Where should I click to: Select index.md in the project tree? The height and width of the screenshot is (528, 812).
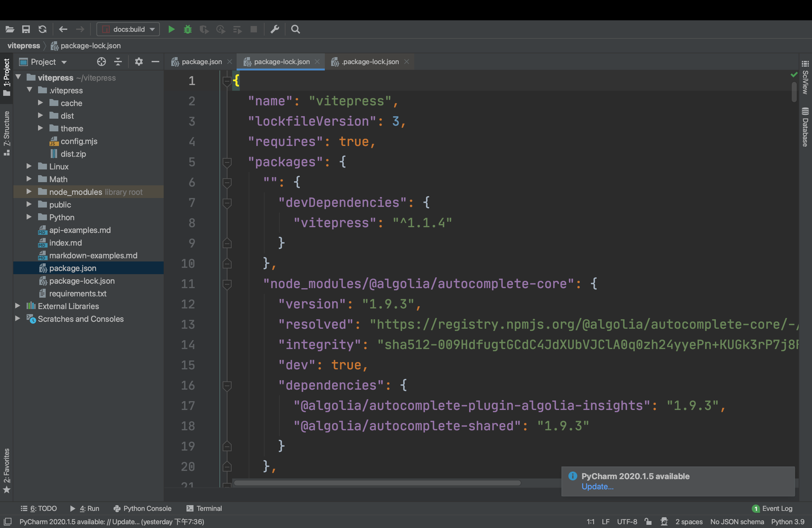pyautogui.click(x=66, y=242)
